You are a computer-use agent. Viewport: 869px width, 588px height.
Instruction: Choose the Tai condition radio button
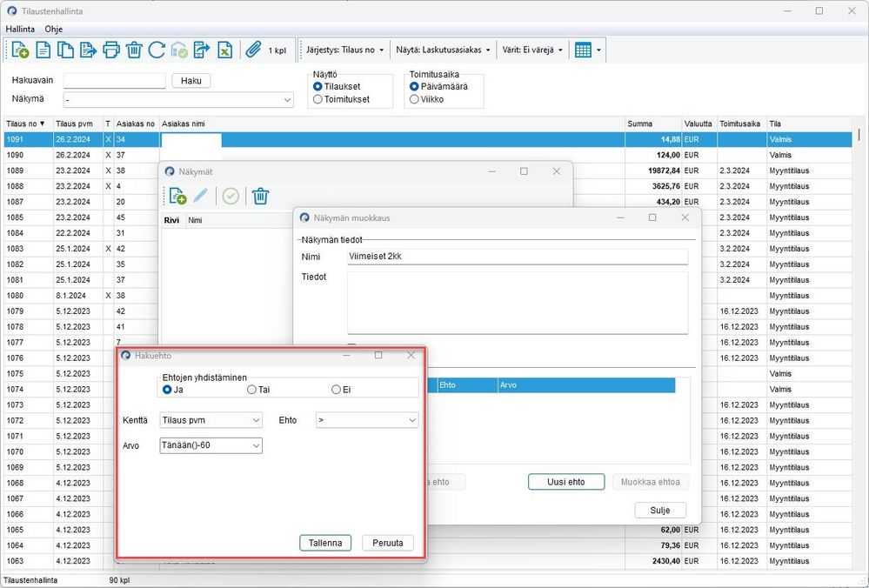tap(251, 390)
